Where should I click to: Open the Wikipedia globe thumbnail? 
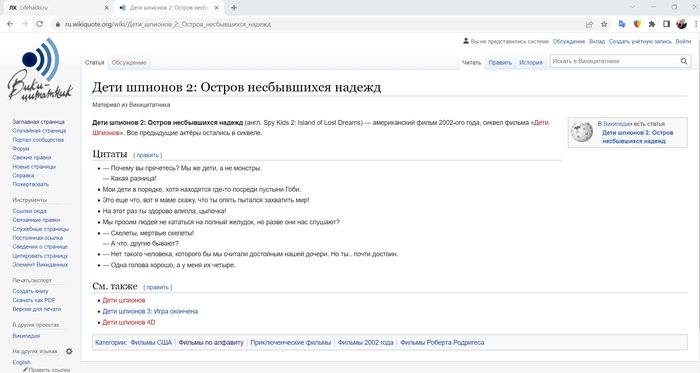pos(582,132)
